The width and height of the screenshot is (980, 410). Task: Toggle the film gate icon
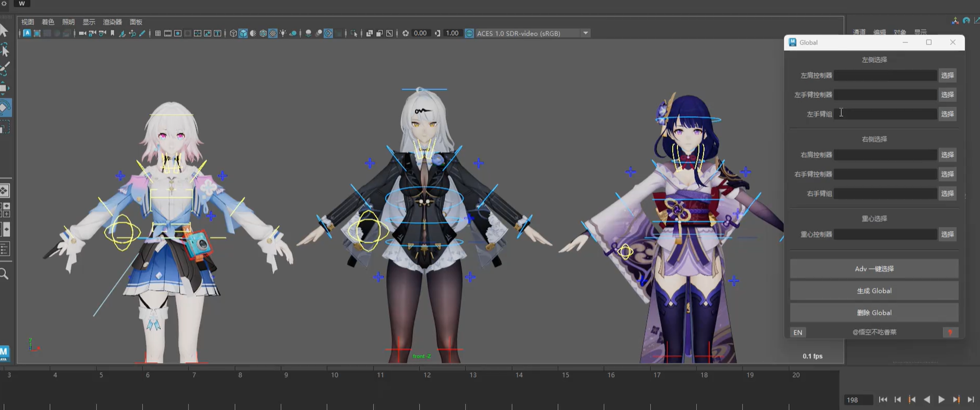[167, 33]
